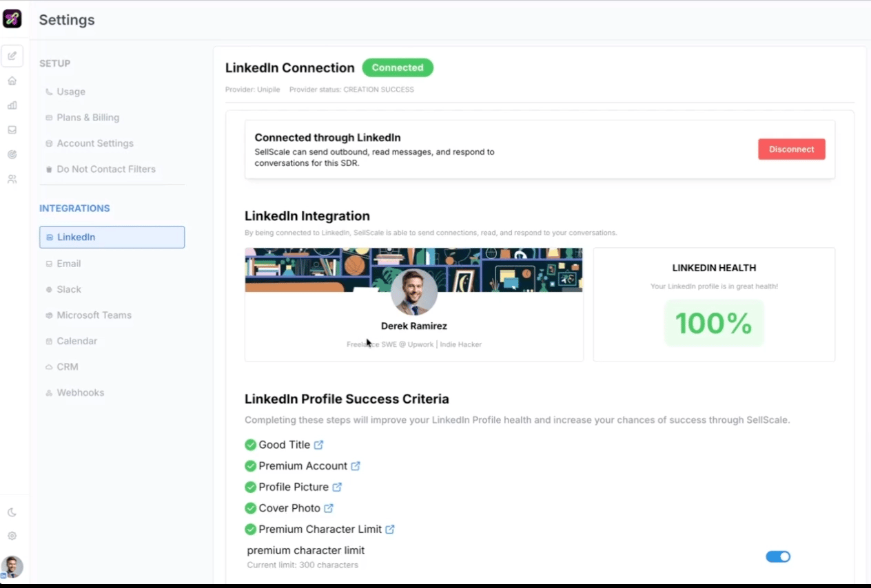Viewport: 871px width, 588px height.
Task: Open external link icon next to Premium Account
Action: click(x=356, y=466)
